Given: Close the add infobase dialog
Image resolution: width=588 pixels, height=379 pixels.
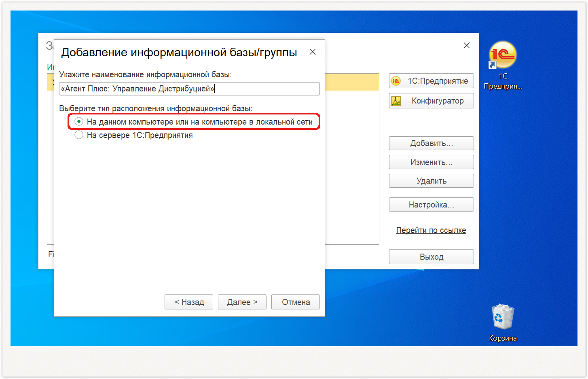Looking at the screenshot, I should pos(313,52).
